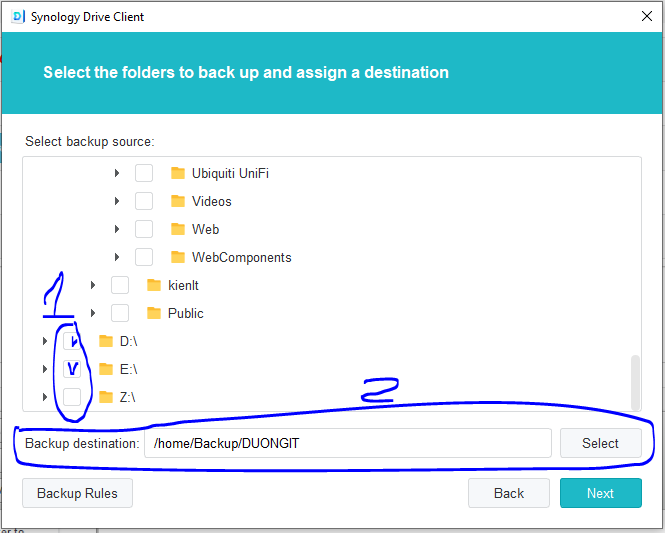
Task: Expand the Public folder node
Action: [x=93, y=313]
